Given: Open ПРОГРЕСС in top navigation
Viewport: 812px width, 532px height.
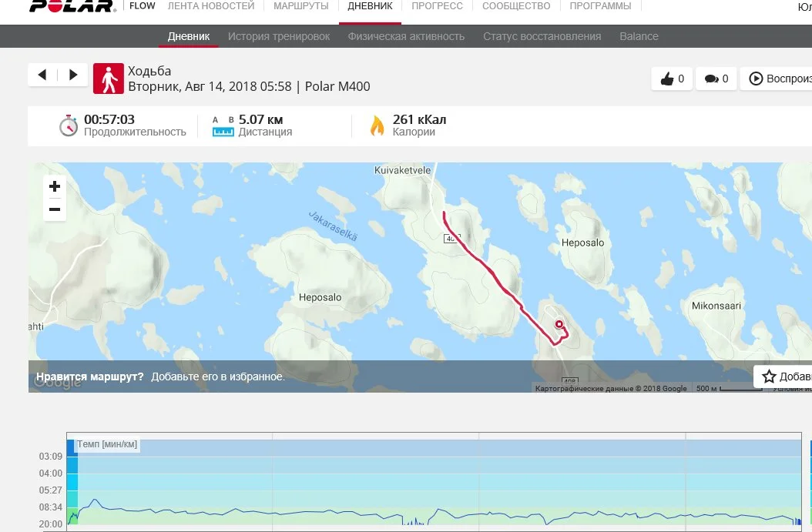Looking at the screenshot, I should [437, 5].
